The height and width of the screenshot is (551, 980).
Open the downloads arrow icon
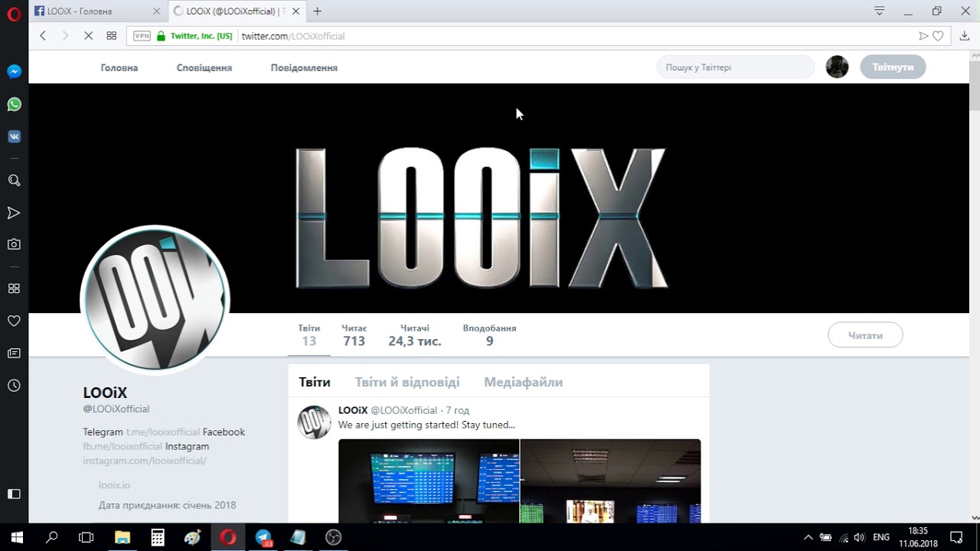[x=965, y=36]
